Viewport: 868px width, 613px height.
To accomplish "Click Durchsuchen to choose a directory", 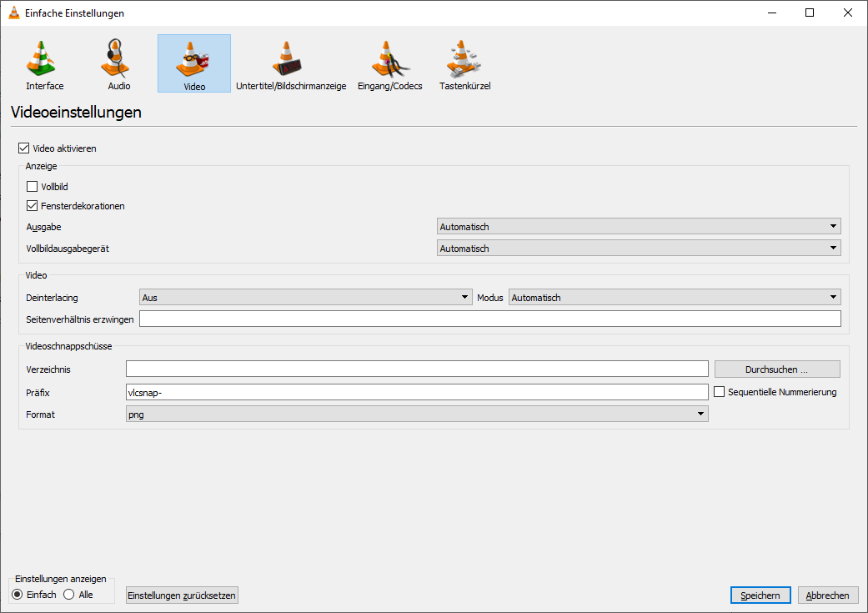I will 776,369.
